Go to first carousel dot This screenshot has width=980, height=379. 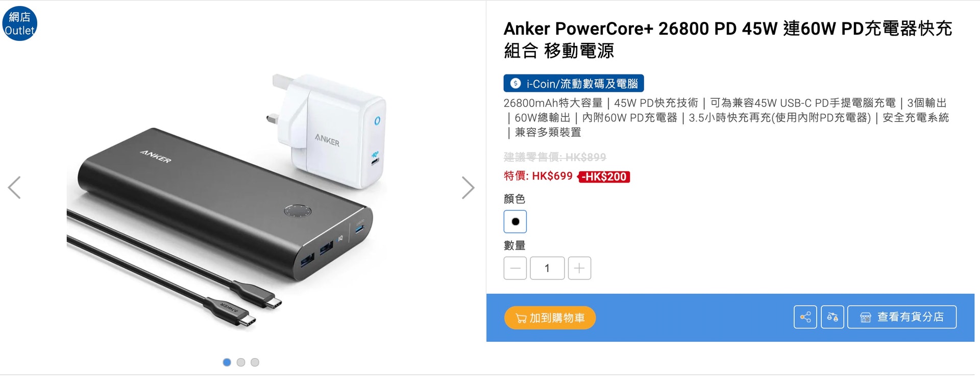coord(227,362)
